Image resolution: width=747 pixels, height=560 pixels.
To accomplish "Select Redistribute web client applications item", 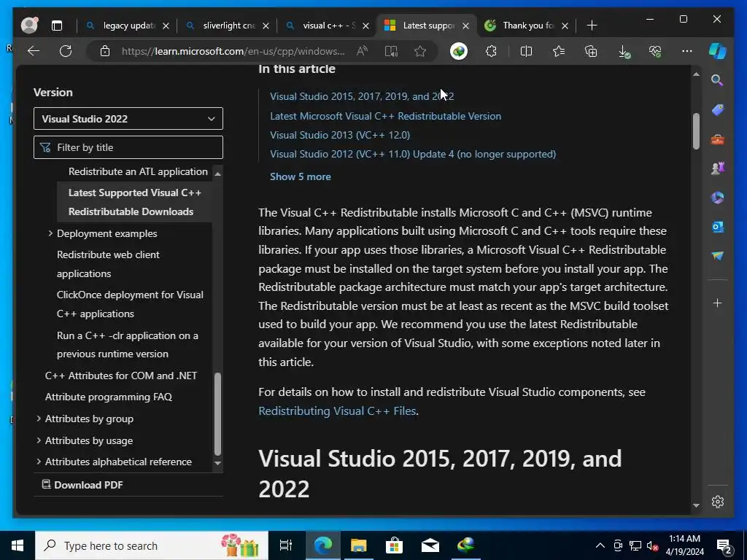I will pos(108,264).
